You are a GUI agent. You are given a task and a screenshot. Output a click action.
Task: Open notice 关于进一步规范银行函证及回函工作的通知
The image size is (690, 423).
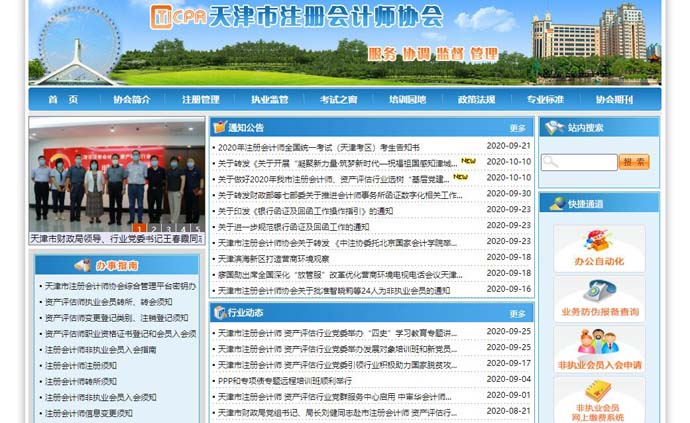pyautogui.click(x=294, y=227)
